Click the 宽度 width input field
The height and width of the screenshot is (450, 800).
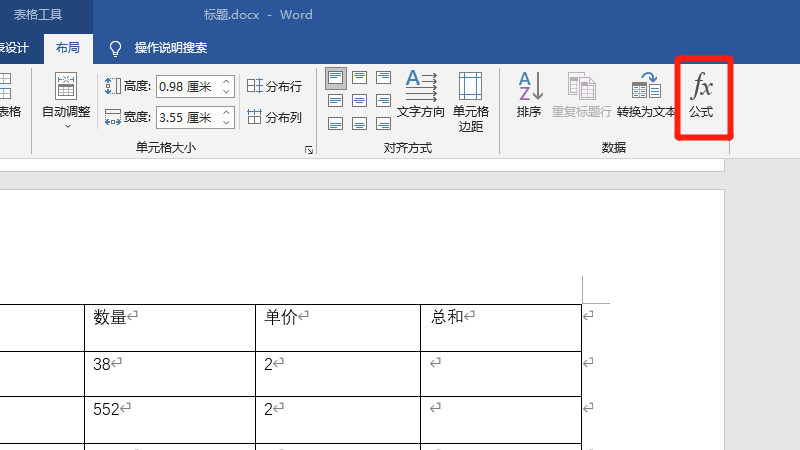pyautogui.click(x=186, y=117)
